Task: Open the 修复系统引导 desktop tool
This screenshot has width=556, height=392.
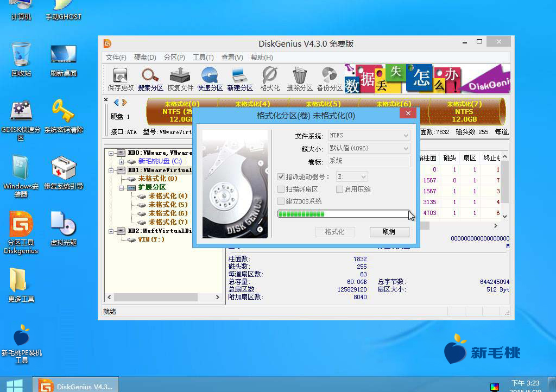Action: click(x=64, y=173)
